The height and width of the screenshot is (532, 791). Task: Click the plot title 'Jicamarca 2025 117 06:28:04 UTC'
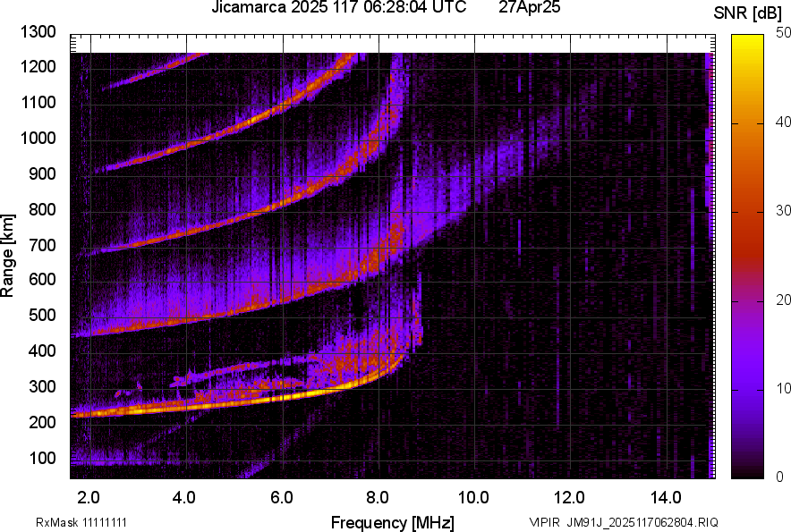point(338,7)
